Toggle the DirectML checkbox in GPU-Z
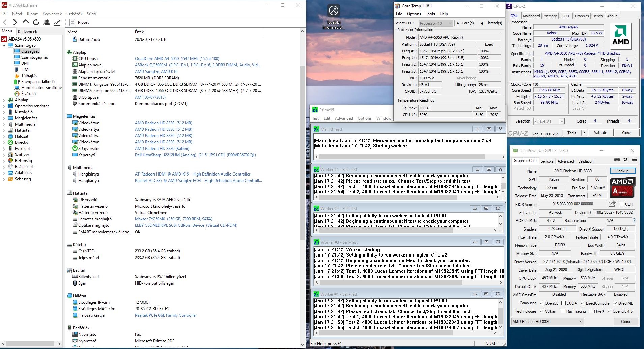Viewport: 644px width, 349px height. pos(615,303)
